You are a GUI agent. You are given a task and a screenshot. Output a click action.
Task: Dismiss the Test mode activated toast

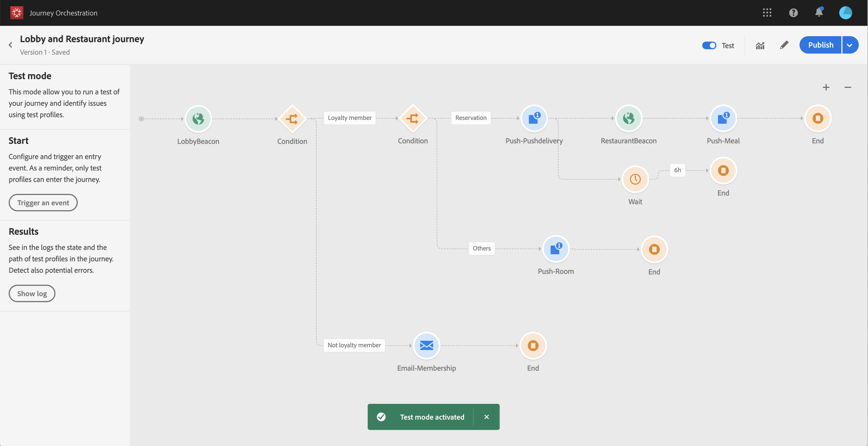pos(486,417)
